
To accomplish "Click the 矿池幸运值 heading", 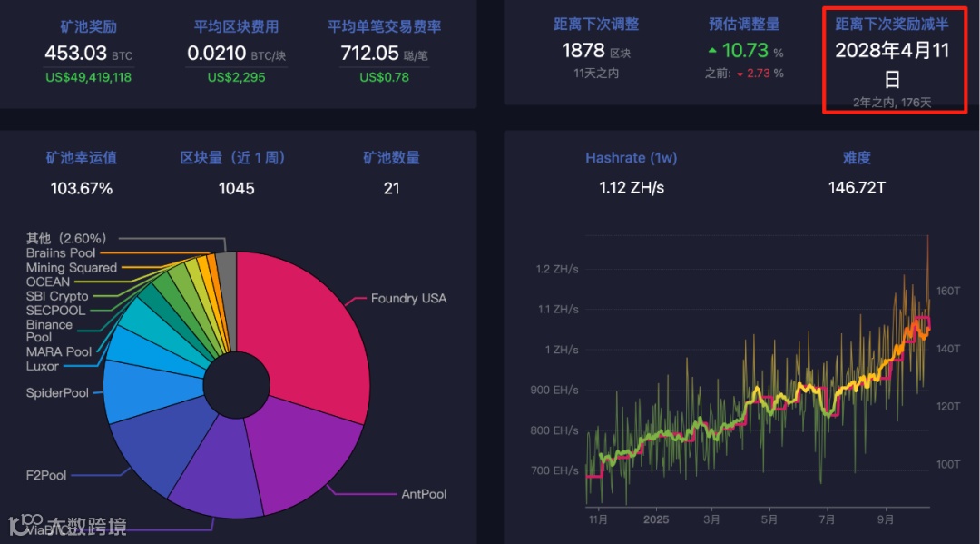I will [x=82, y=158].
